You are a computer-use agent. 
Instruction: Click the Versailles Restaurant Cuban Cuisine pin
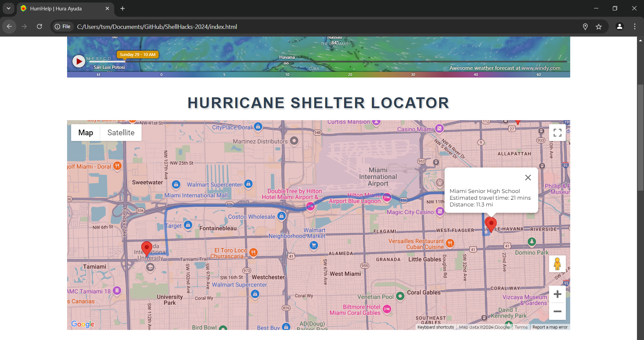[x=450, y=243]
